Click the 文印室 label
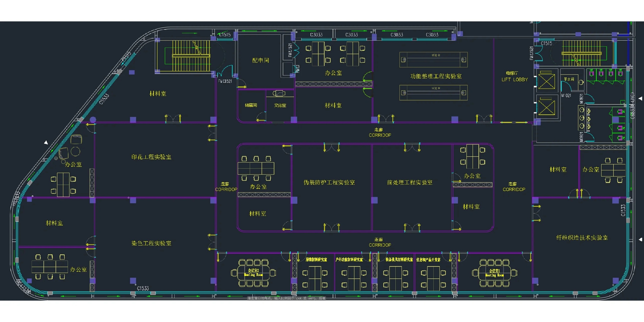644x322 pixels. pyautogui.click(x=280, y=105)
